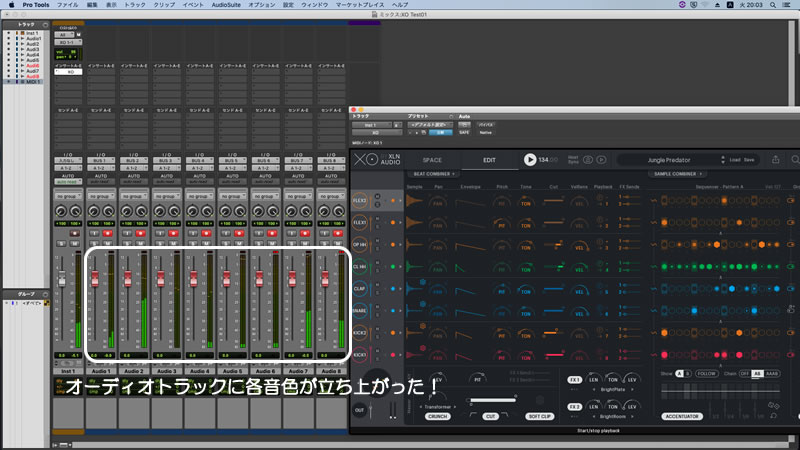Screen dimensions: 800x450
Task: Click the KICK1 envelope shape
Action: [x=463, y=356]
